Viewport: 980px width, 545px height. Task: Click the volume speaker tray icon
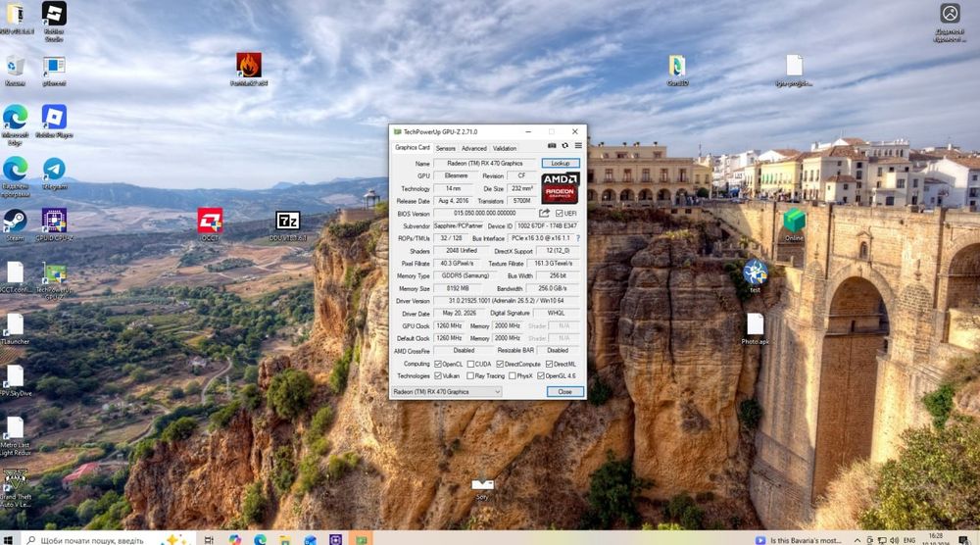click(895, 540)
